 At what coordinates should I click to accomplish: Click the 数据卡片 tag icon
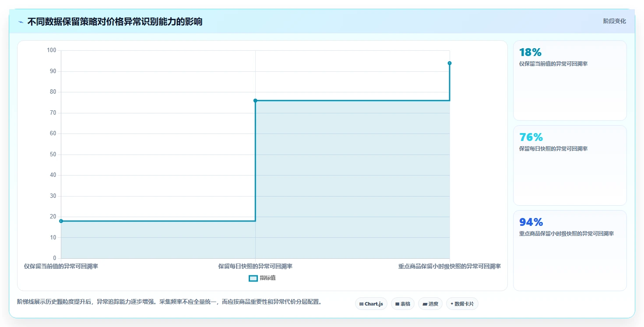coord(452,304)
